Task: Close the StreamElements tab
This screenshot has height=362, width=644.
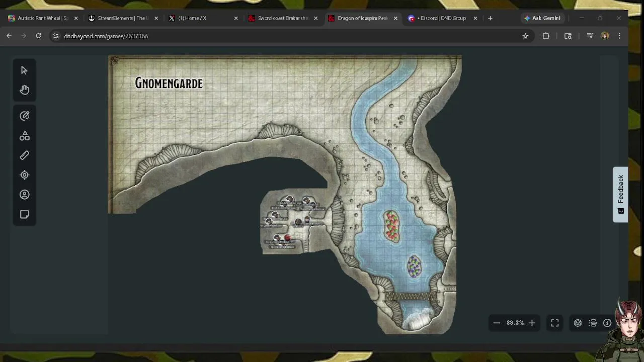Action: (156, 18)
